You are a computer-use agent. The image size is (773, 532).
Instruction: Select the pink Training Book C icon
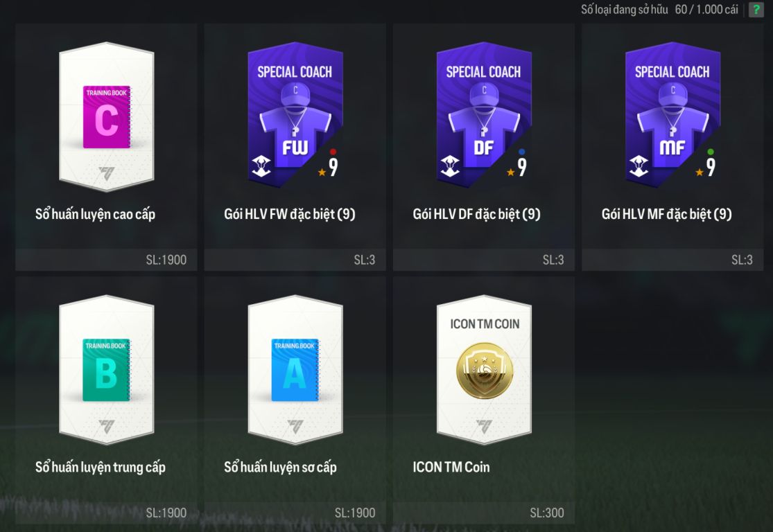[x=107, y=117]
